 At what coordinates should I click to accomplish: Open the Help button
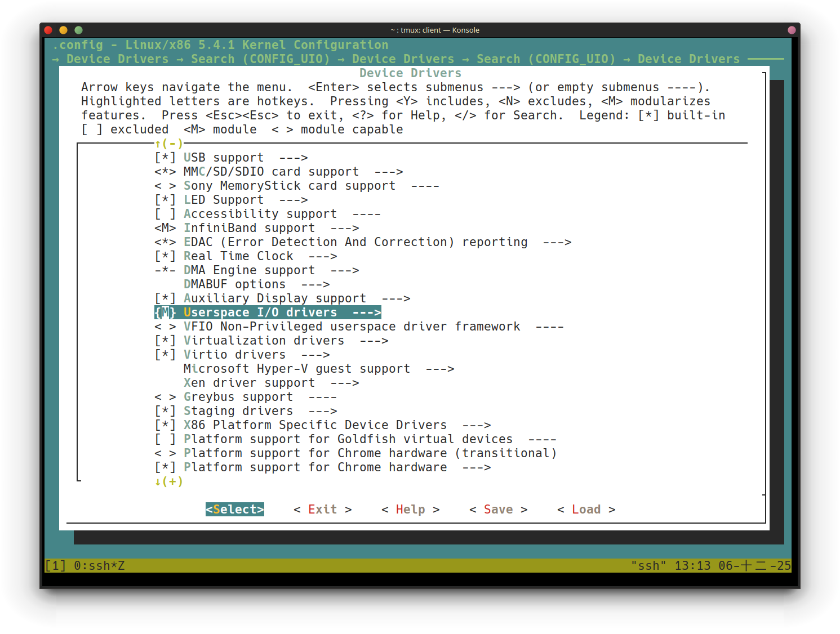coord(410,510)
